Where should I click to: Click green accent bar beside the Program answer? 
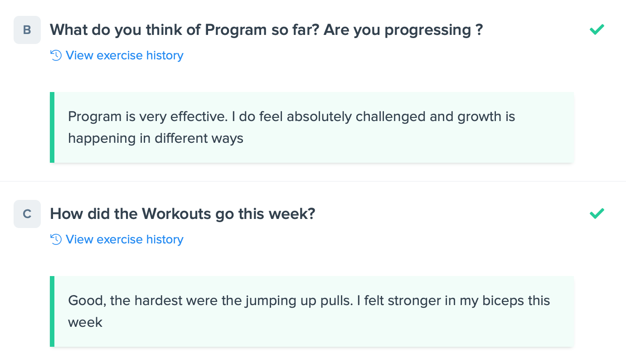coord(52,127)
